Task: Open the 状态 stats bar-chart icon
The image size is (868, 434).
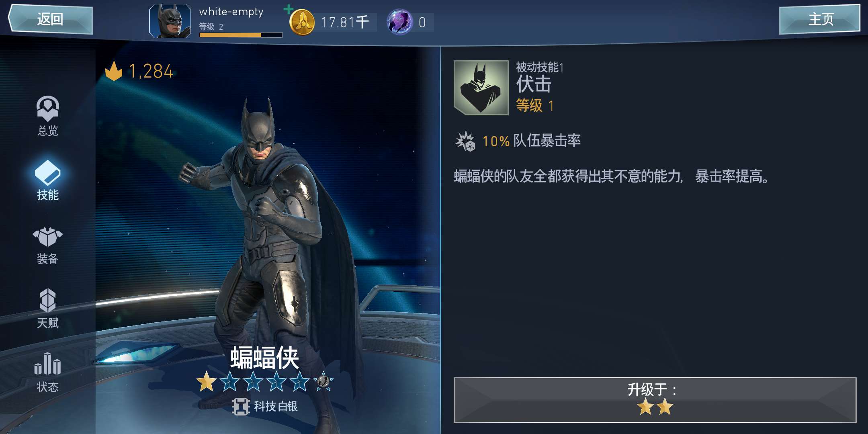Action: click(48, 364)
